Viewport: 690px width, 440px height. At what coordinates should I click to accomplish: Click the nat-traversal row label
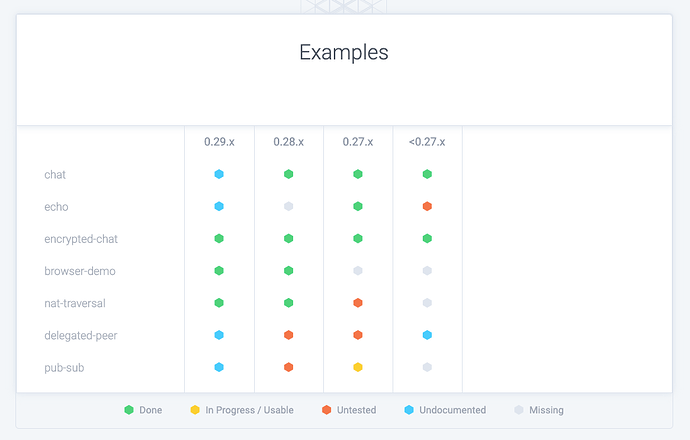(75, 303)
